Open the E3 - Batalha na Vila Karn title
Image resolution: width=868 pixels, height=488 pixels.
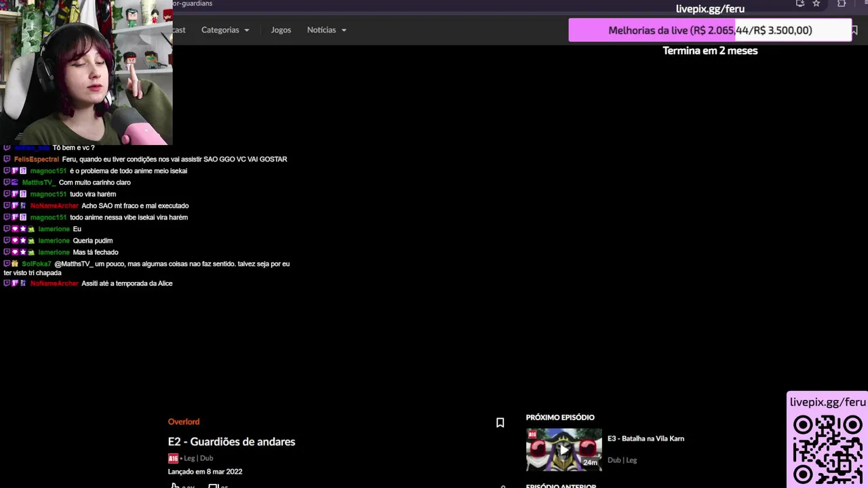coord(646,439)
